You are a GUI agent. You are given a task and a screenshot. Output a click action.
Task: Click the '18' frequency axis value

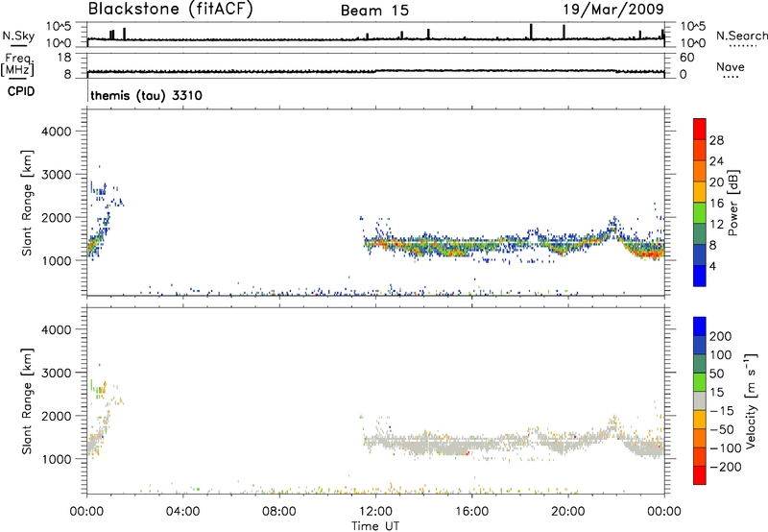tap(63, 58)
